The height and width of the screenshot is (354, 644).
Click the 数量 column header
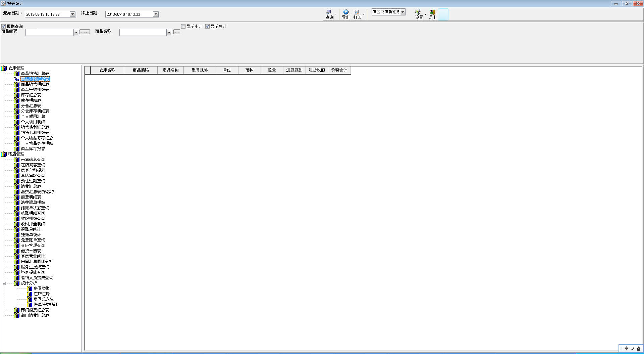point(272,70)
